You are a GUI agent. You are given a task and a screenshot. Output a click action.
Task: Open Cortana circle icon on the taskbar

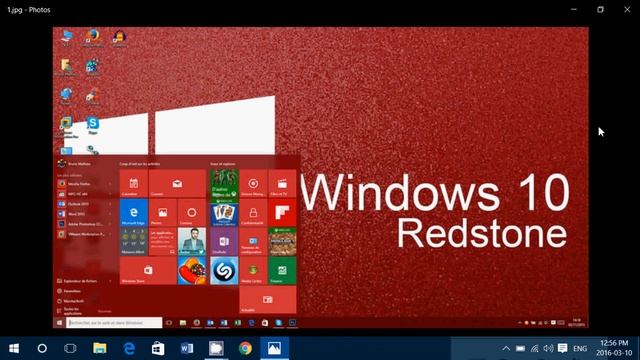coord(42,348)
